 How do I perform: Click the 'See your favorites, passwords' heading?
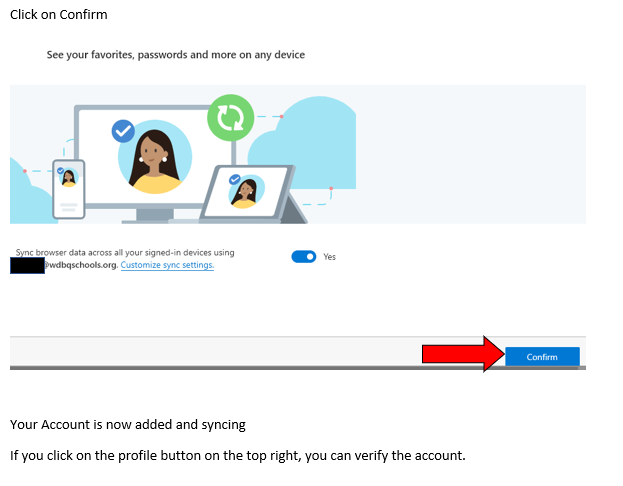(x=176, y=55)
